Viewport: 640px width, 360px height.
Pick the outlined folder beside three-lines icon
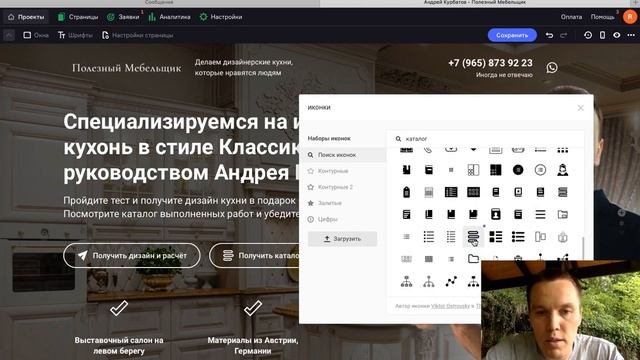(x=562, y=214)
